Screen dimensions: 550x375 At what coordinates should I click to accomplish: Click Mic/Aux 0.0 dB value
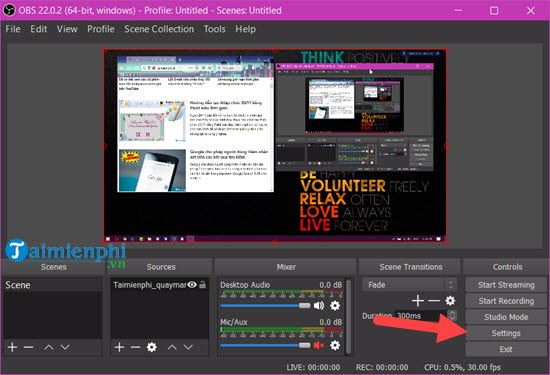(x=331, y=322)
